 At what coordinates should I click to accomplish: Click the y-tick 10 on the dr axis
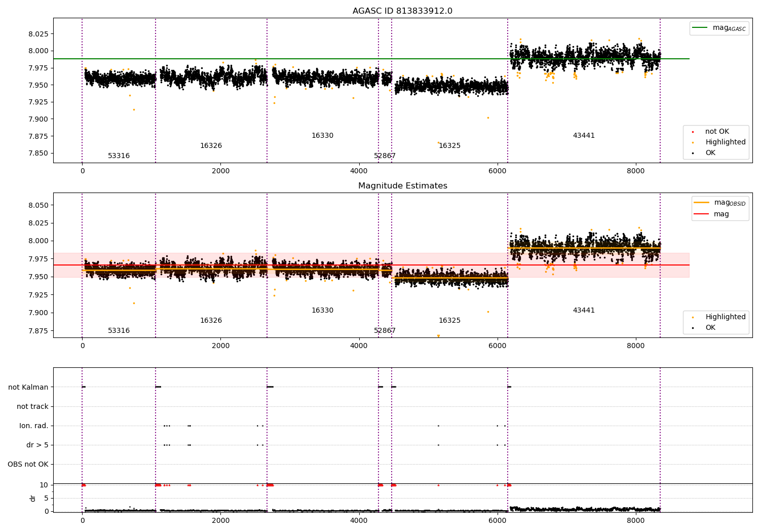[44, 485]
